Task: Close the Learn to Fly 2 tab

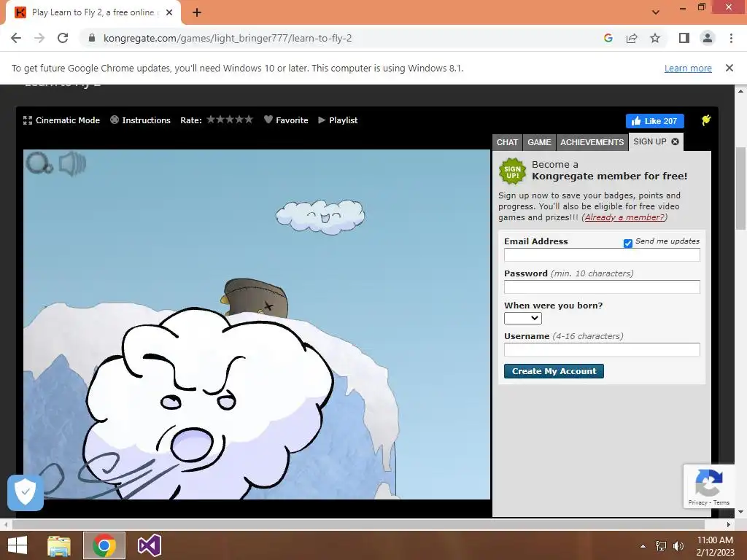Action: [169, 13]
